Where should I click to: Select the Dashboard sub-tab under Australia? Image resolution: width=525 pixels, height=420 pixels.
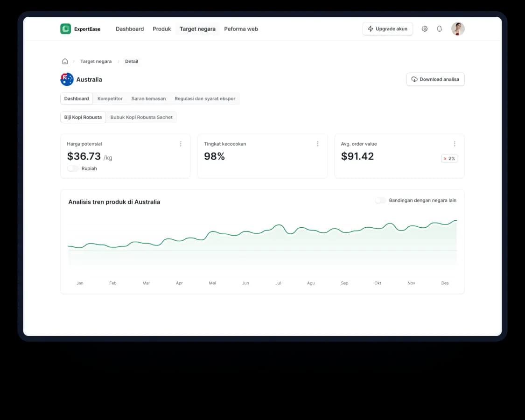point(77,98)
